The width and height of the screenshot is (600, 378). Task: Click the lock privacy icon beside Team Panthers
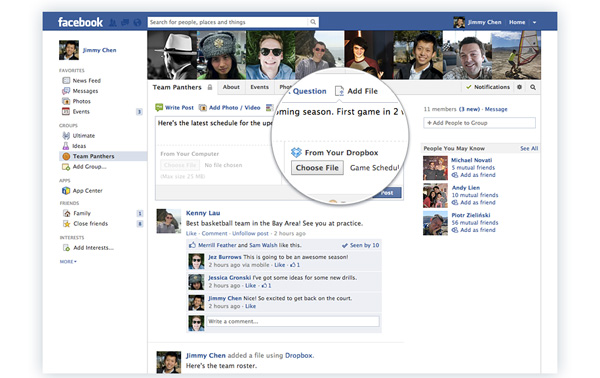pos(210,87)
